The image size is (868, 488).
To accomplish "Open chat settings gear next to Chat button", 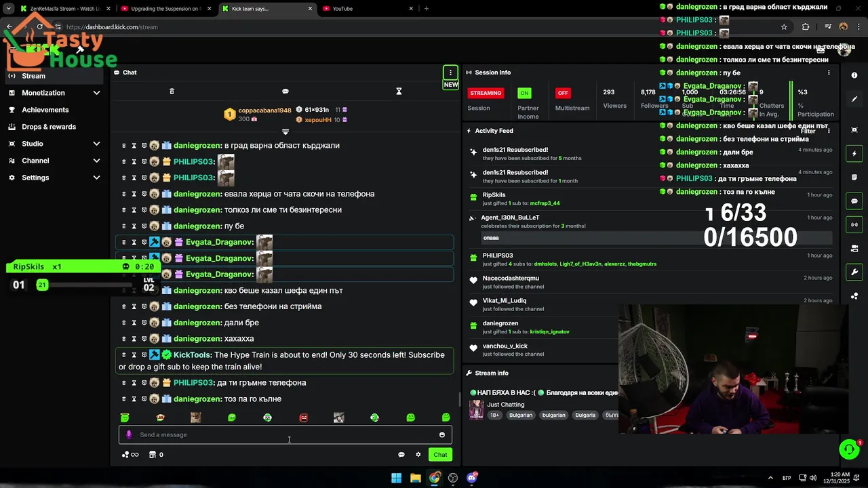I will pyautogui.click(x=418, y=455).
